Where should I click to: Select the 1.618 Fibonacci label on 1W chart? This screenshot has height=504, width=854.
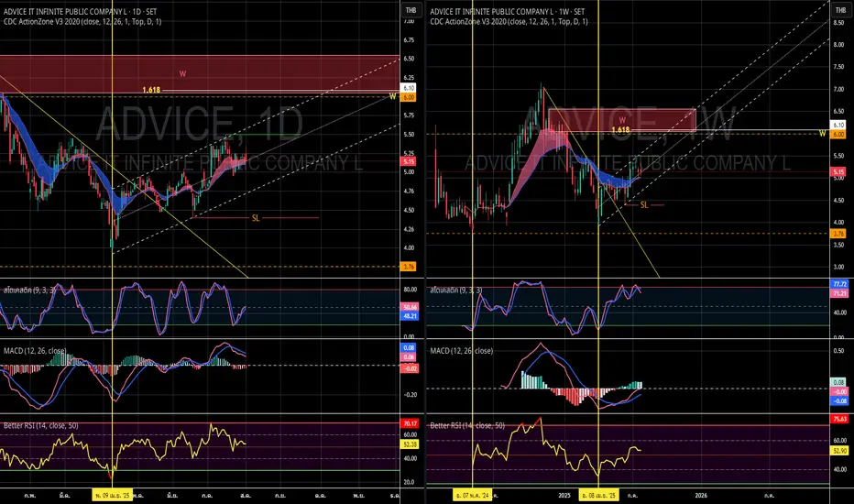[x=620, y=130]
